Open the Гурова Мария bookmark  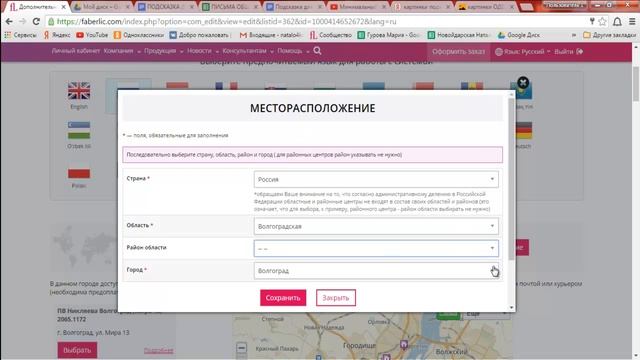[389, 35]
